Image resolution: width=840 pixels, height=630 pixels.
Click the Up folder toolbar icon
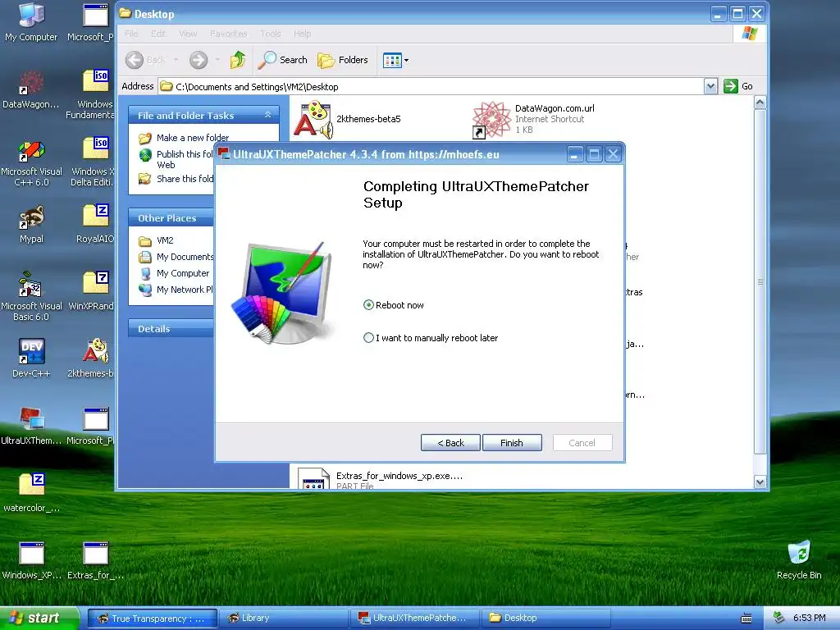coord(238,60)
